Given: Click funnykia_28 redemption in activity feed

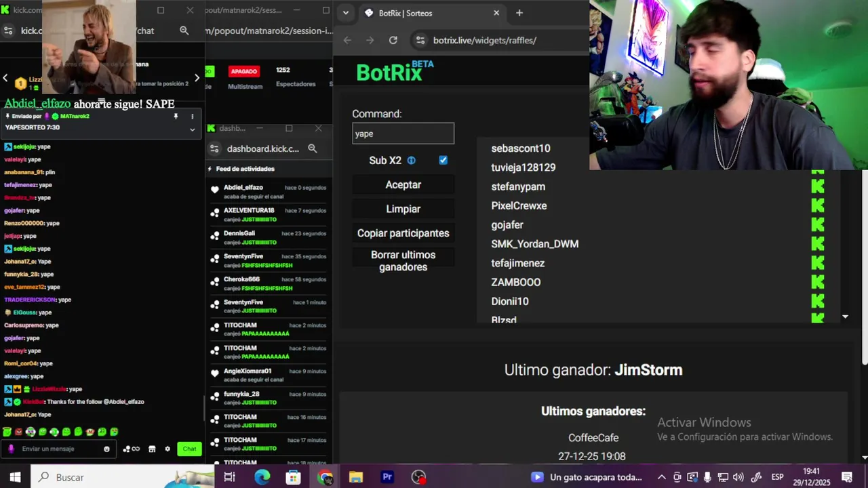Looking at the screenshot, I should tap(269, 398).
